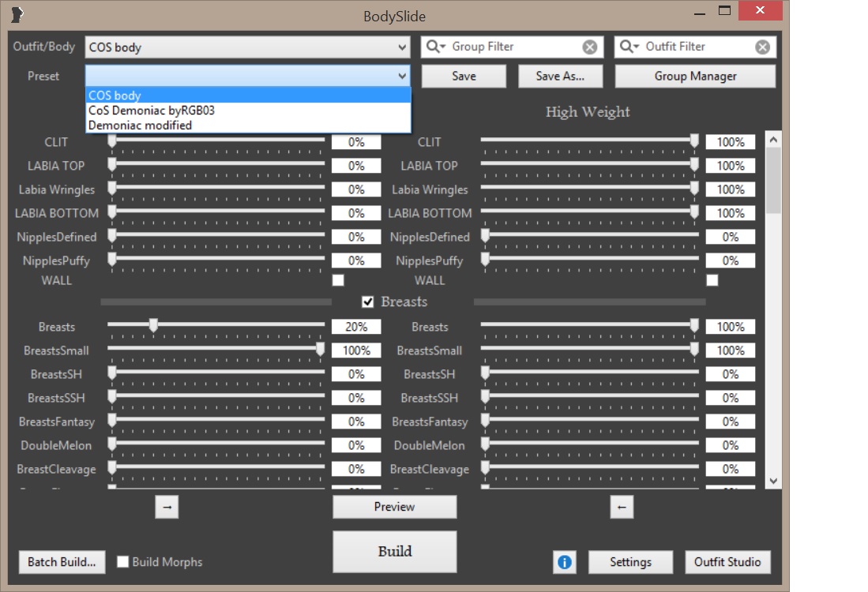This screenshot has width=868, height=592.
Task: Open the Batch Build... dialog
Action: tap(62, 562)
